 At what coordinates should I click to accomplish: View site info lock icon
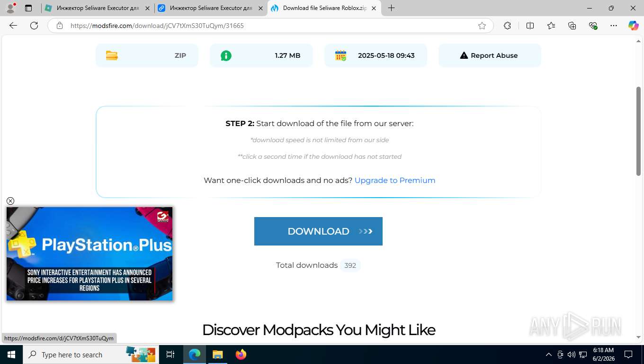coord(60,26)
